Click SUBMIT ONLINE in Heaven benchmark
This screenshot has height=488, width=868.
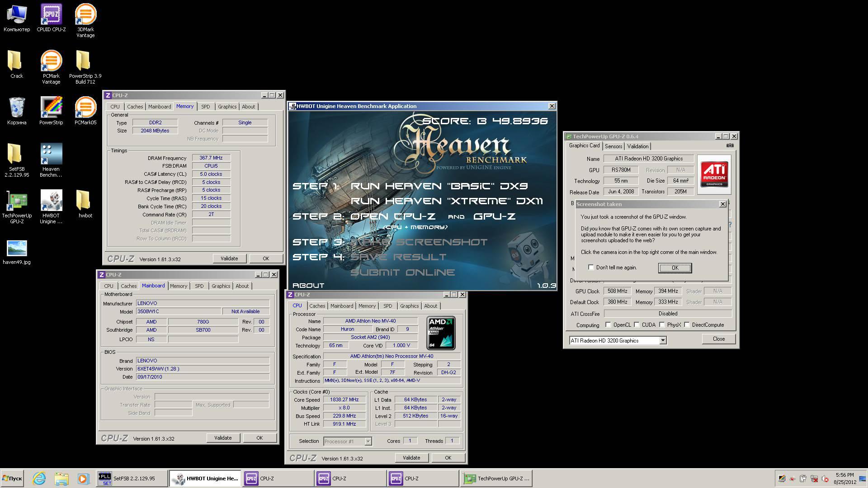click(x=402, y=272)
